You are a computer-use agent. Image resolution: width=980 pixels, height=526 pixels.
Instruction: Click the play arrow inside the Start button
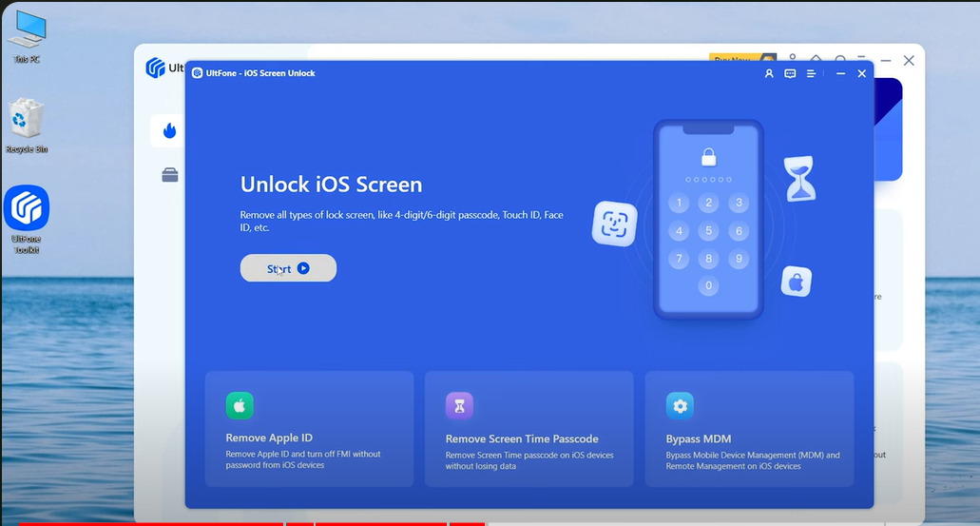coord(303,268)
